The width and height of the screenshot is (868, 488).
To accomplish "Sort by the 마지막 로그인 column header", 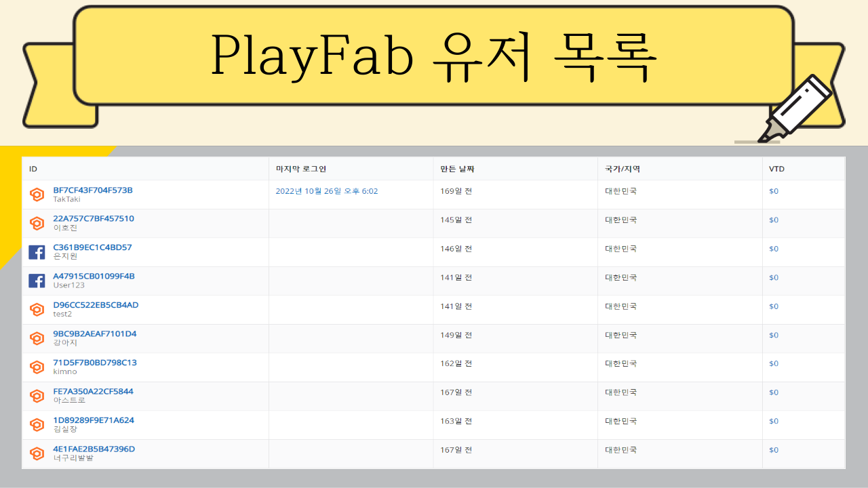I will tap(301, 169).
